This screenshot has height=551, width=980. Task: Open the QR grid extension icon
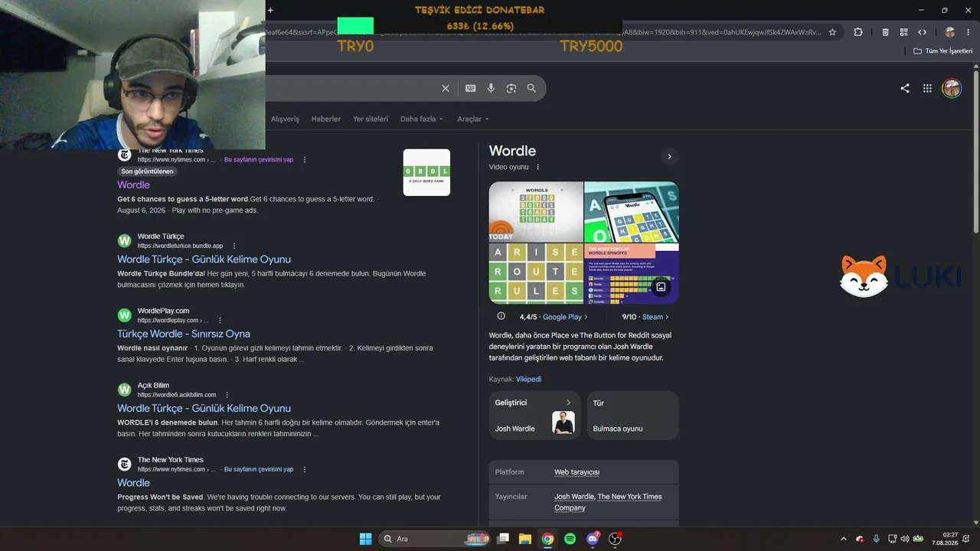point(903,32)
